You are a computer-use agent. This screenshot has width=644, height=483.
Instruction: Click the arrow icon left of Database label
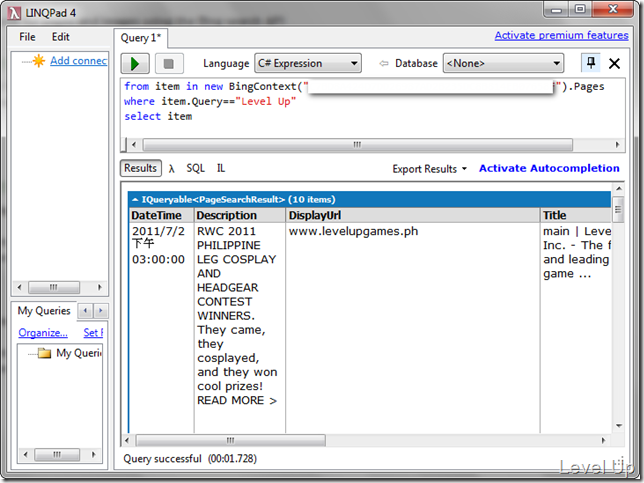click(x=384, y=63)
